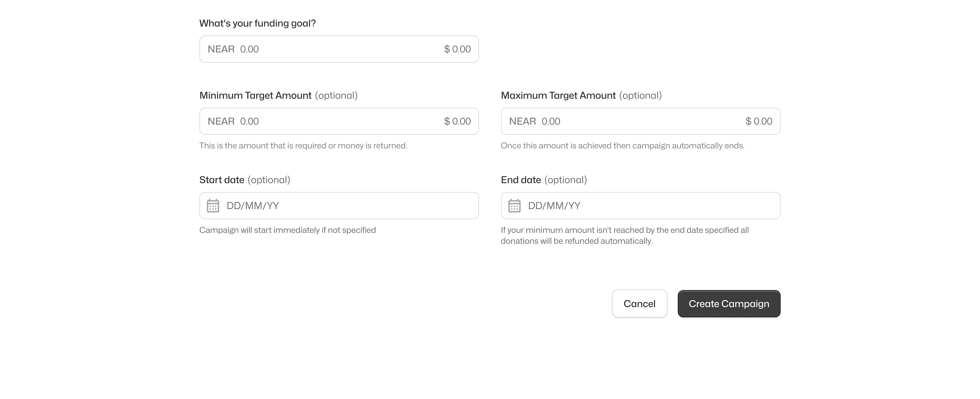Click the NEAR prefix in funding goal
980x399 pixels.
coord(221,49)
